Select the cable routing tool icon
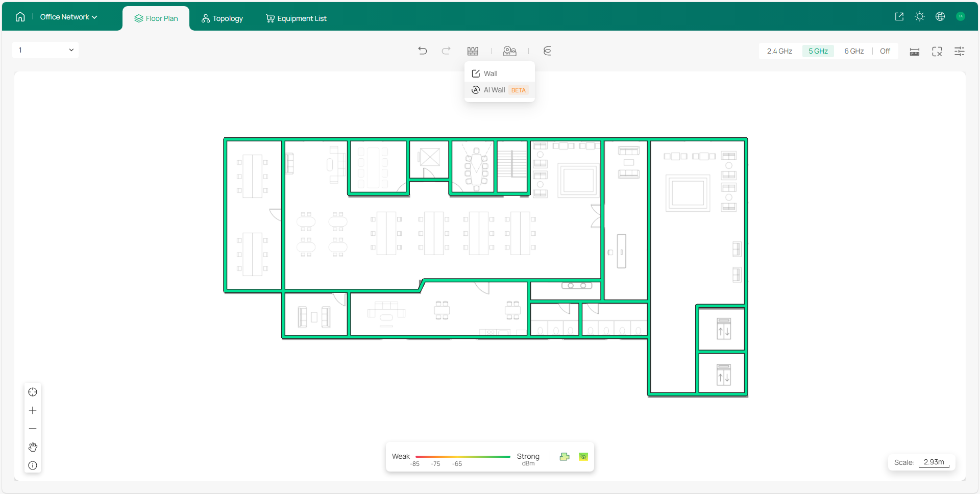980x494 pixels. tap(547, 51)
